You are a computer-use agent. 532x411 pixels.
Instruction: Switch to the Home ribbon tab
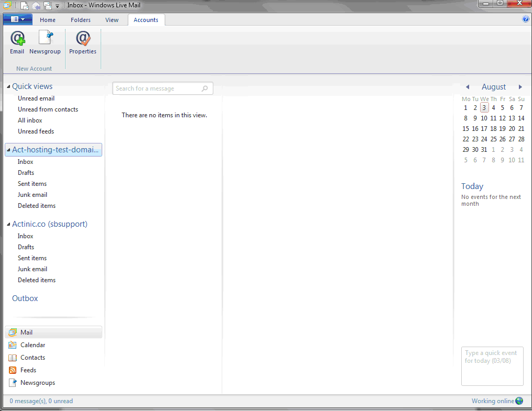tap(48, 20)
